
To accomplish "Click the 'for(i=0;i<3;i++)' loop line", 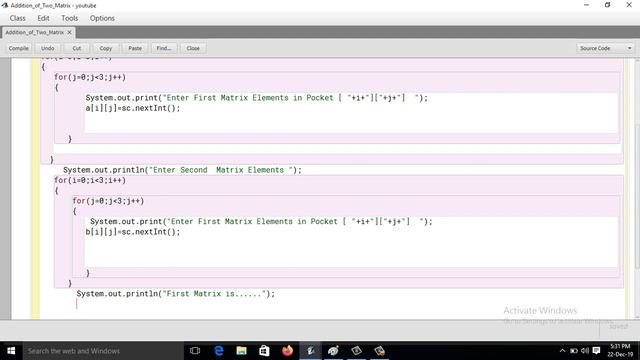I will pos(90,180).
